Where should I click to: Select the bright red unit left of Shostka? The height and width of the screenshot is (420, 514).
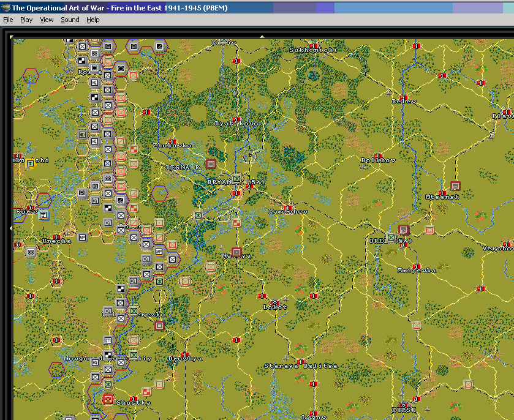108,399
